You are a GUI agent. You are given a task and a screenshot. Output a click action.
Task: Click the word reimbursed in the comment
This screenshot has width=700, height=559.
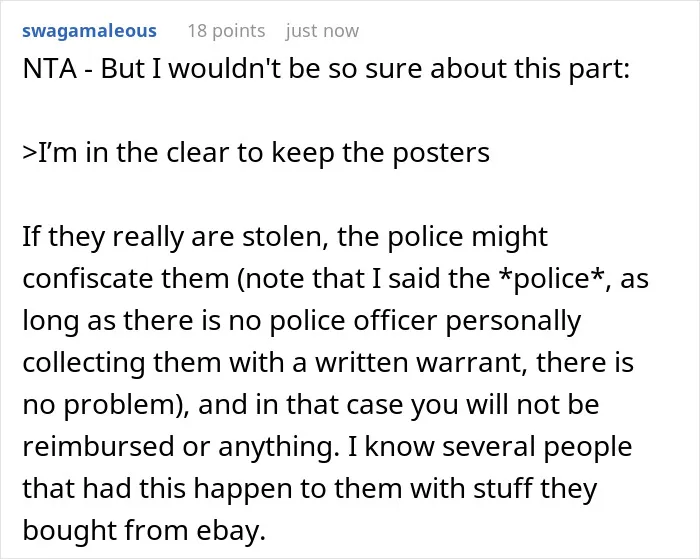point(98,446)
